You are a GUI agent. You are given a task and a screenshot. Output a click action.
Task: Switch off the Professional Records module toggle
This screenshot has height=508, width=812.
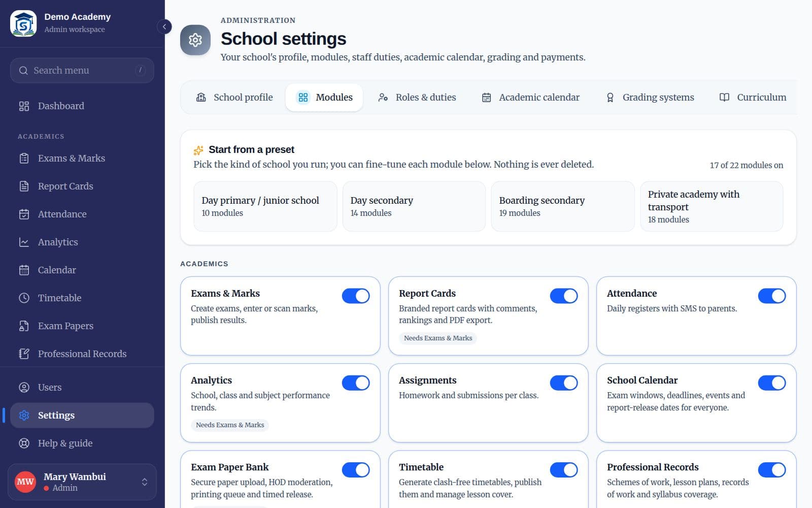(x=772, y=469)
